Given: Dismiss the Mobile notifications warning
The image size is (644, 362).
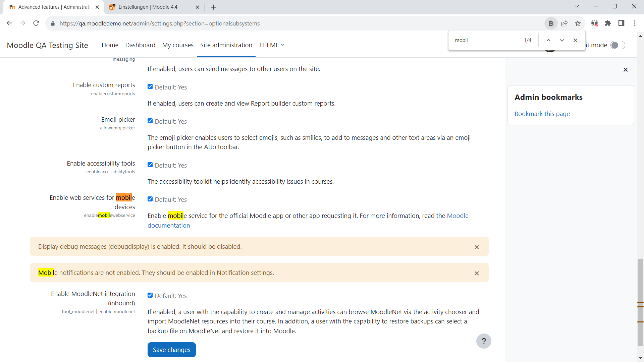Looking at the screenshot, I should (x=477, y=273).
